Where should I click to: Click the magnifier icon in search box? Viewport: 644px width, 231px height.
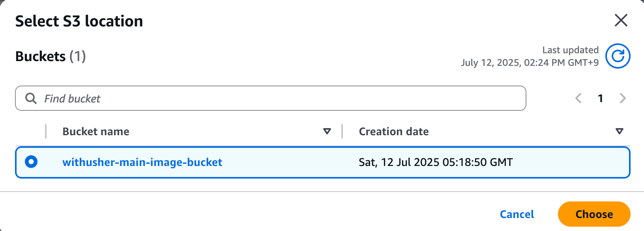click(x=31, y=98)
